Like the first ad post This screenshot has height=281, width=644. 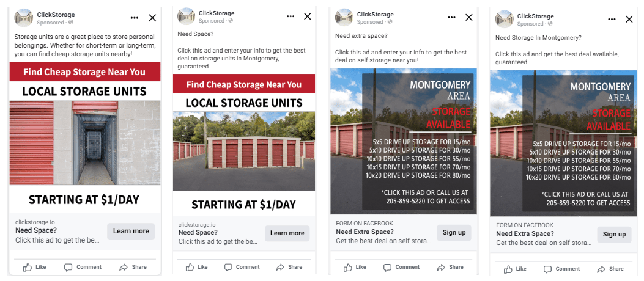(x=34, y=267)
